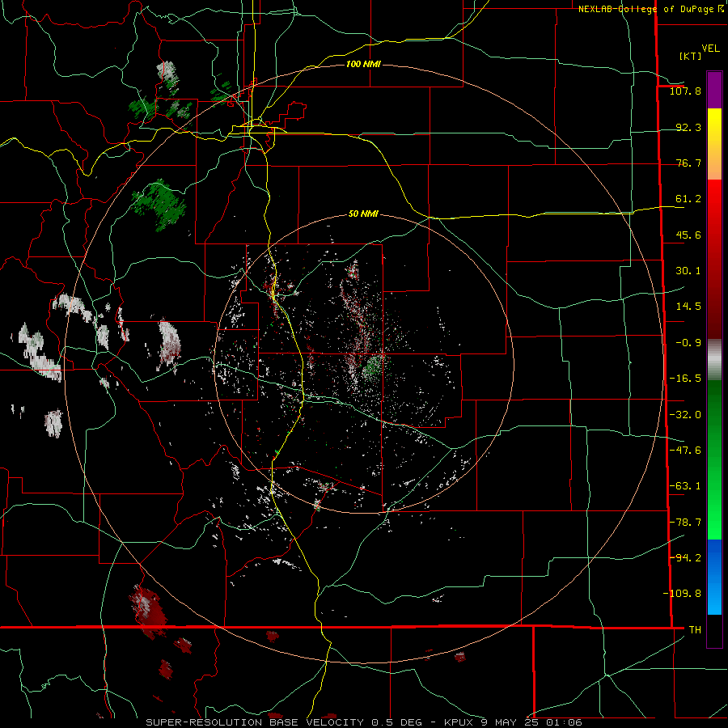The image size is (728, 728).
Task: Pick the gray segment of the velocity scale
Action: click(714, 359)
